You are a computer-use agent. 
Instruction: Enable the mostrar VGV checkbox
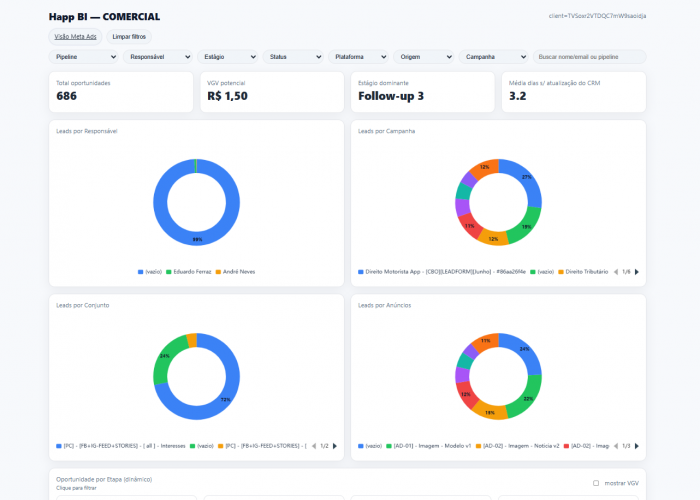point(596,483)
